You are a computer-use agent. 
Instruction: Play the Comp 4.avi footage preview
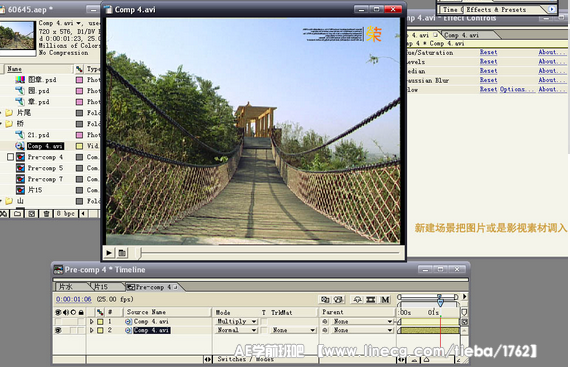tap(109, 253)
